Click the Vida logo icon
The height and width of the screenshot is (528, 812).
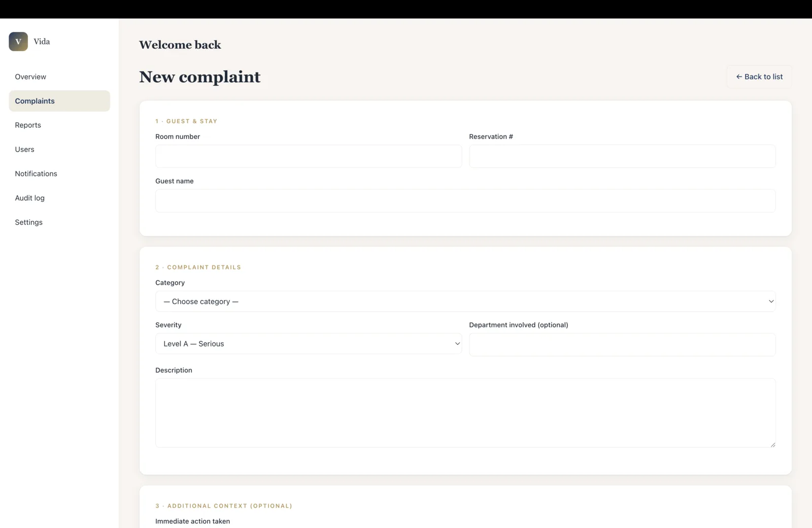click(x=18, y=42)
